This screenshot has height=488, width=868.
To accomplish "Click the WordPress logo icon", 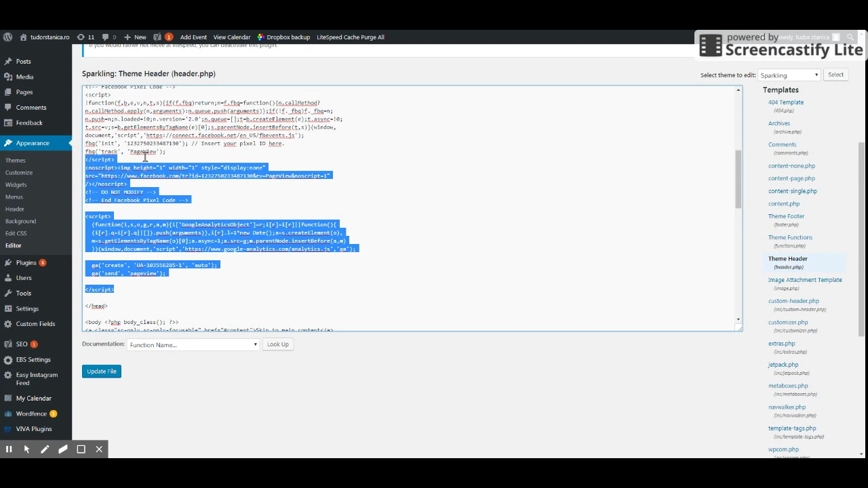I will tap(7, 37).
